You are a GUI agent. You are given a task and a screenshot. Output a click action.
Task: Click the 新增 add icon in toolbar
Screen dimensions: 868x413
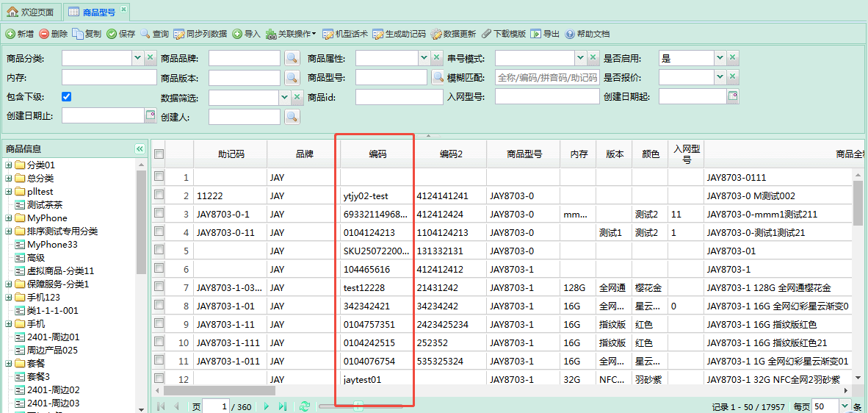coord(10,34)
